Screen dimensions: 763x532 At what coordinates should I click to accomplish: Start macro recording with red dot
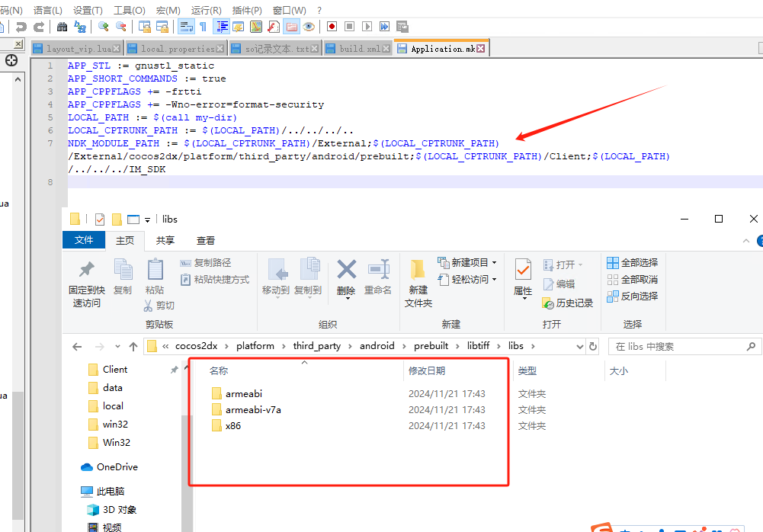click(x=332, y=27)
